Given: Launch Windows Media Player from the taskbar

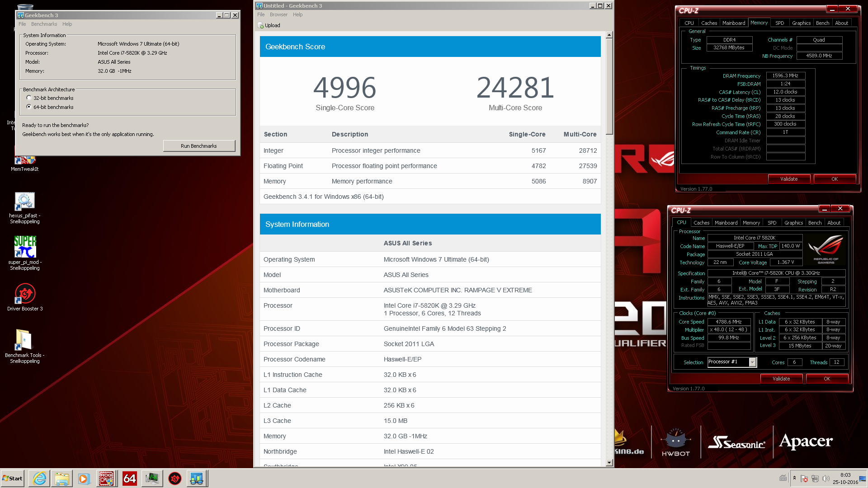Looking at the screenshot, I should [x=84, y=479].
